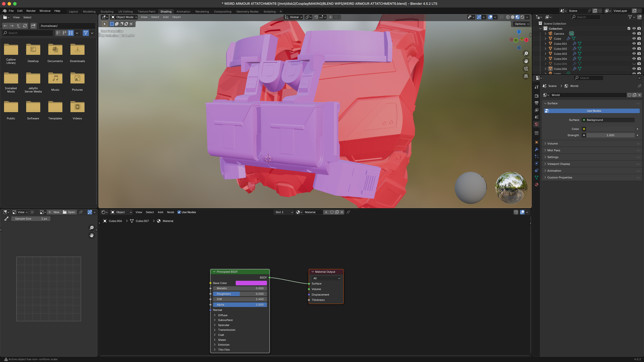Viewport: 644px width, 362px height.
Task: Uncheck the Use Nodes checkbox in node editor
Action: pyautogui.click(x=179, y=212)
